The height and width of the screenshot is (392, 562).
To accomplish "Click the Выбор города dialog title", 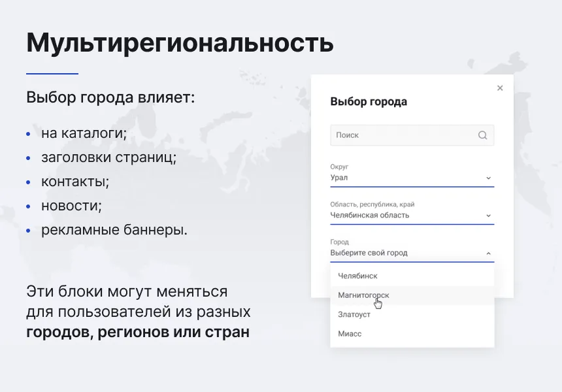I will coord(369,101).
